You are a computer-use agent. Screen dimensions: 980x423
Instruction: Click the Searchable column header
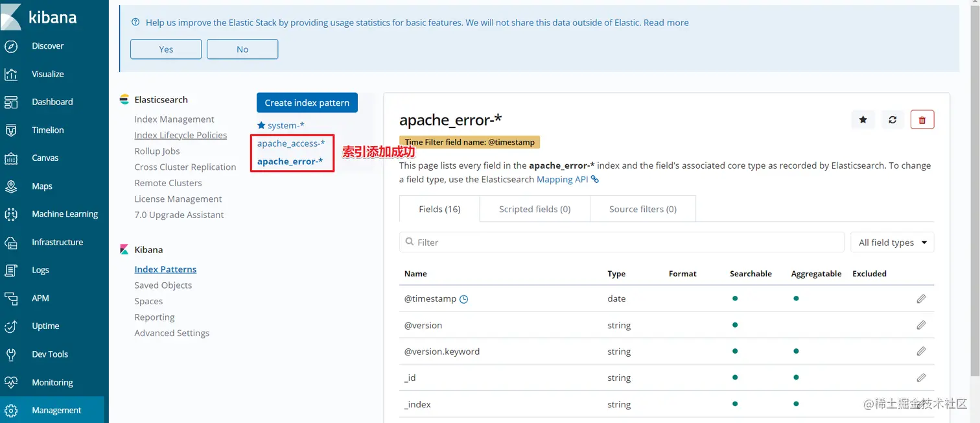tap(751, 274)
